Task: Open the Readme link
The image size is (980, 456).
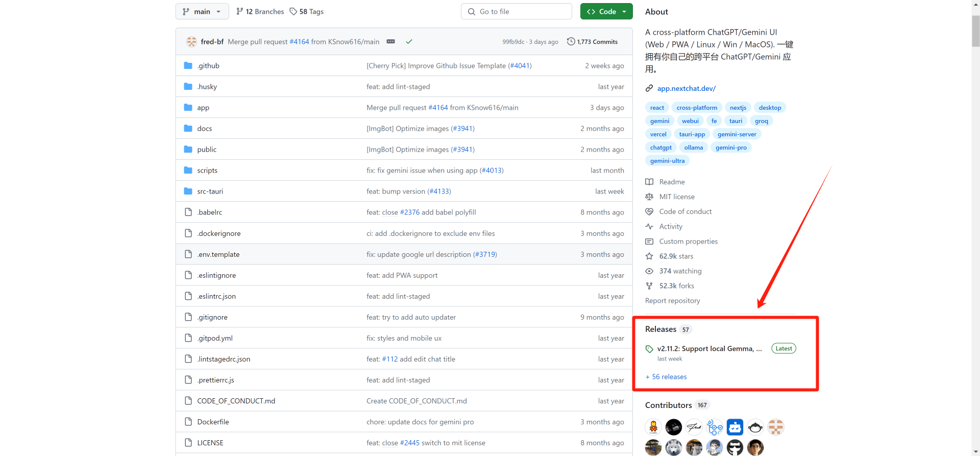Action: coord(672,182)
